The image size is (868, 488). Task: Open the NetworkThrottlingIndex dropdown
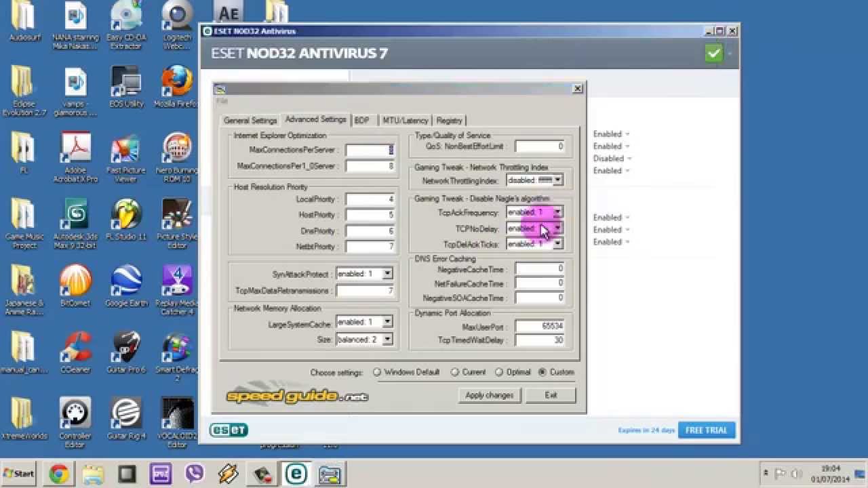(557, 180)
